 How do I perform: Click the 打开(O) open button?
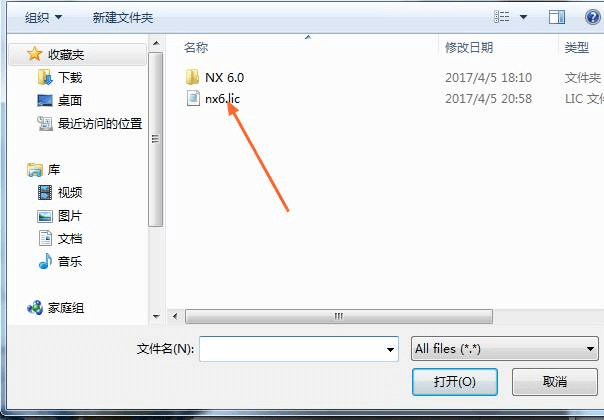click(455, 381)
